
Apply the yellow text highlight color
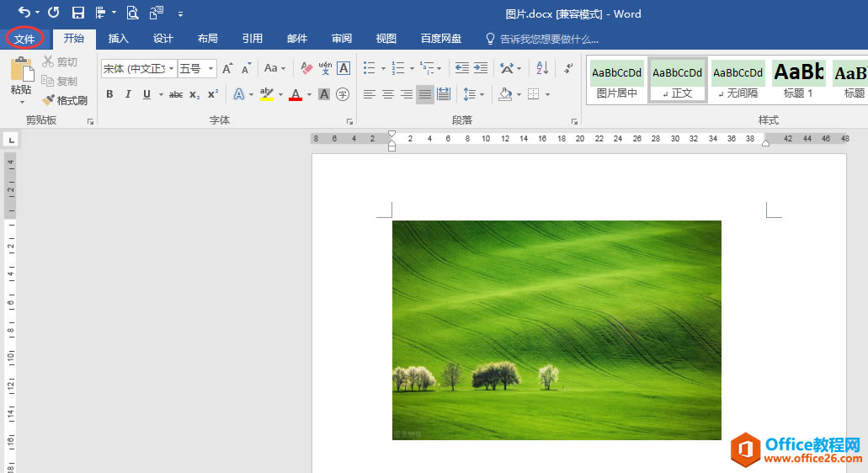(267, 94)
